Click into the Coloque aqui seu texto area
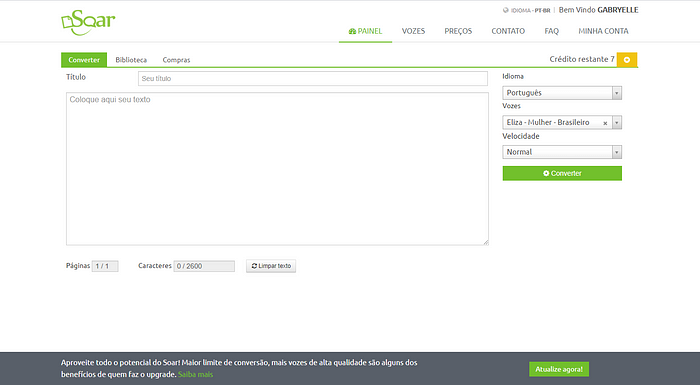 pyautogui.click(x=277, y=169)
